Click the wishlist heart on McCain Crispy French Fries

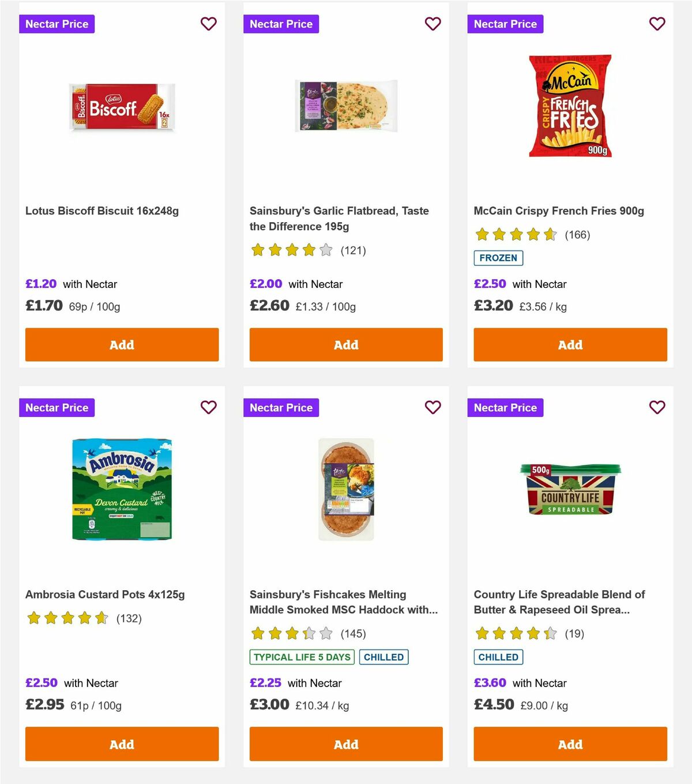tap(657, 24)
